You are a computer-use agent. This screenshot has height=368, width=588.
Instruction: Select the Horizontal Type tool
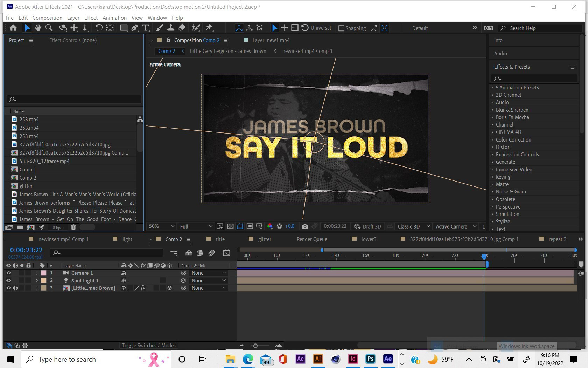point(146,28)
